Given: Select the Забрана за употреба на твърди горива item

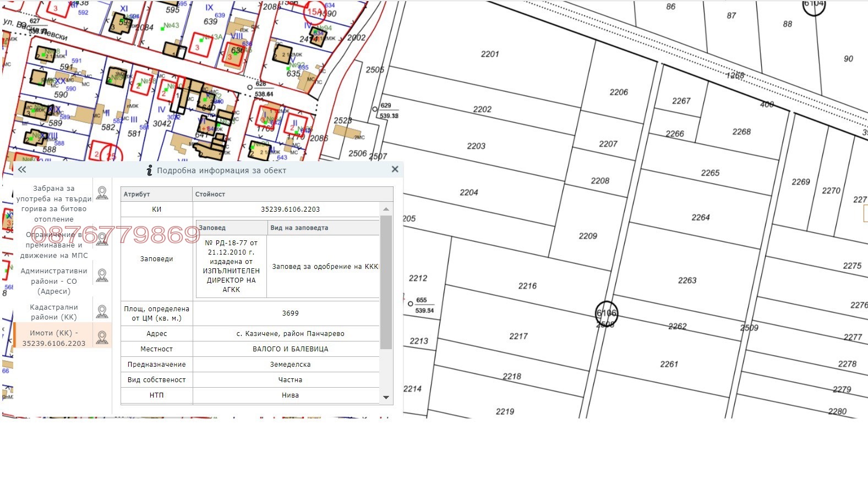Looking at the screenshot, I should pos(54,203).
